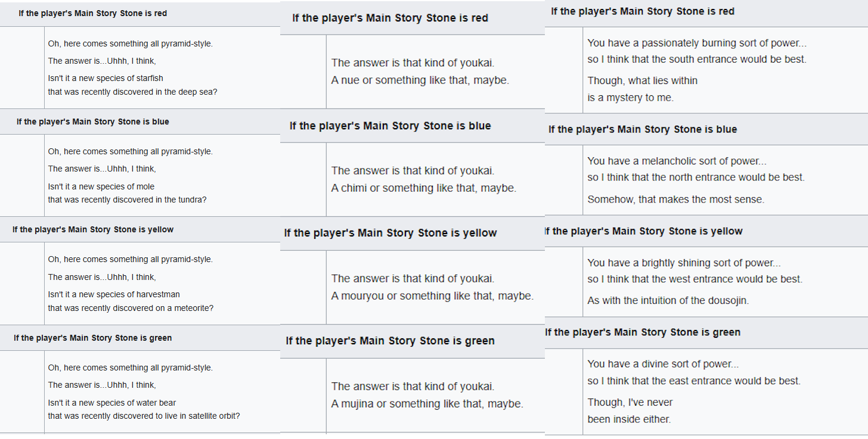Screen dimensions: 868x439
Task: Select the "been inside either" line
Action: [x=629, y=419]
